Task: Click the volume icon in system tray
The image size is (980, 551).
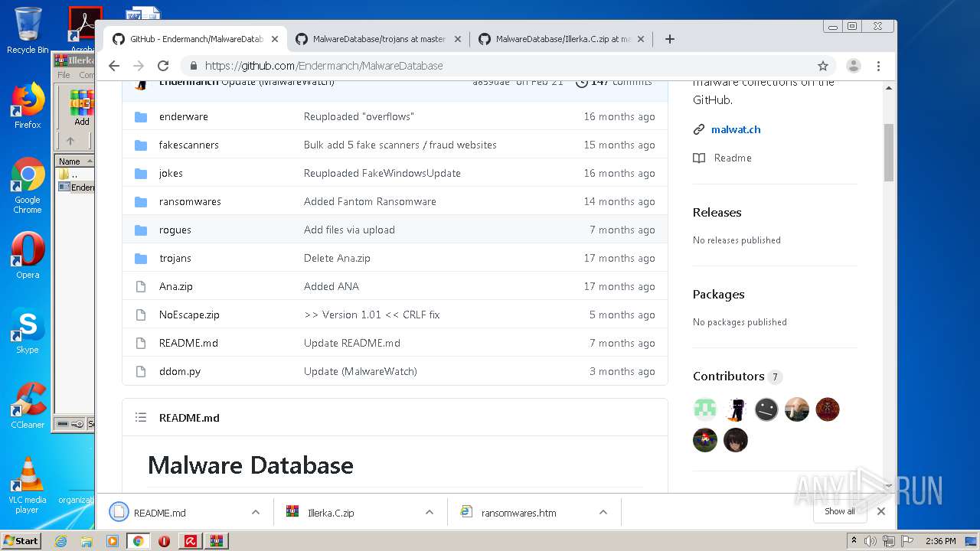Action: (870, 541)
